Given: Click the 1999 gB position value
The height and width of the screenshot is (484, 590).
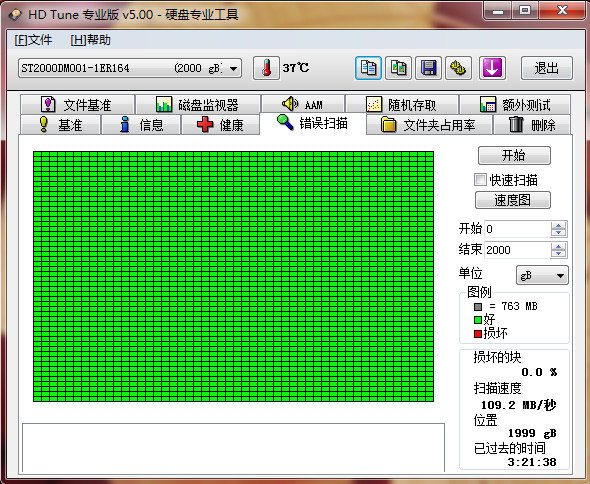Looking at the screenshot, I should 532,433.
